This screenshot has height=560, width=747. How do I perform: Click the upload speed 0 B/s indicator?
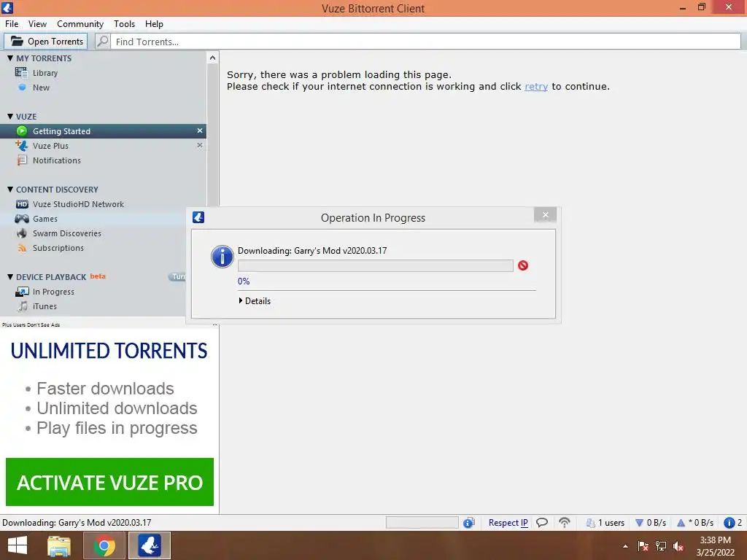point(695,522)
